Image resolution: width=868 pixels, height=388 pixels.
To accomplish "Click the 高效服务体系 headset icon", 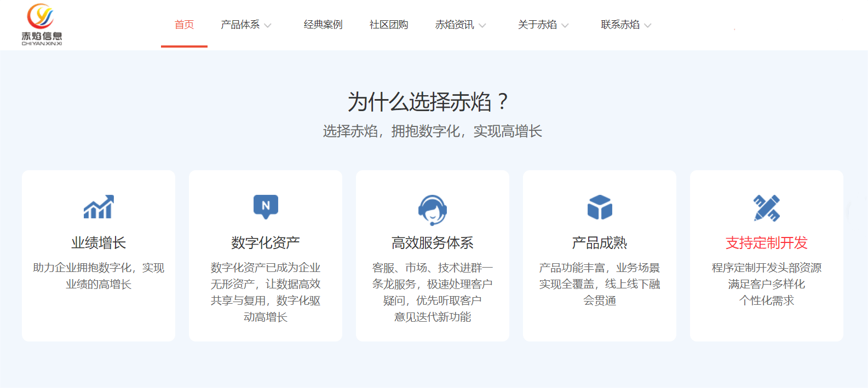I will 433,210.
